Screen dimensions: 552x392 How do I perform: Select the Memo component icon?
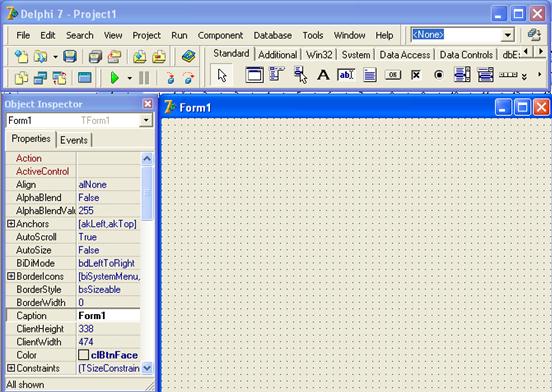coord(370,75)
